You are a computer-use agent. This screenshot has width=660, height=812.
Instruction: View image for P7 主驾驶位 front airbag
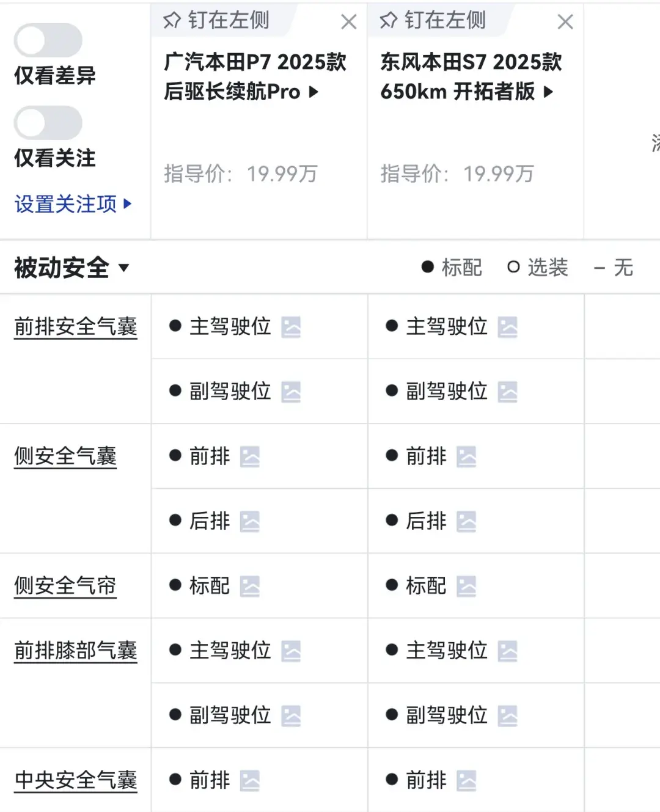[x=291, y=327]
